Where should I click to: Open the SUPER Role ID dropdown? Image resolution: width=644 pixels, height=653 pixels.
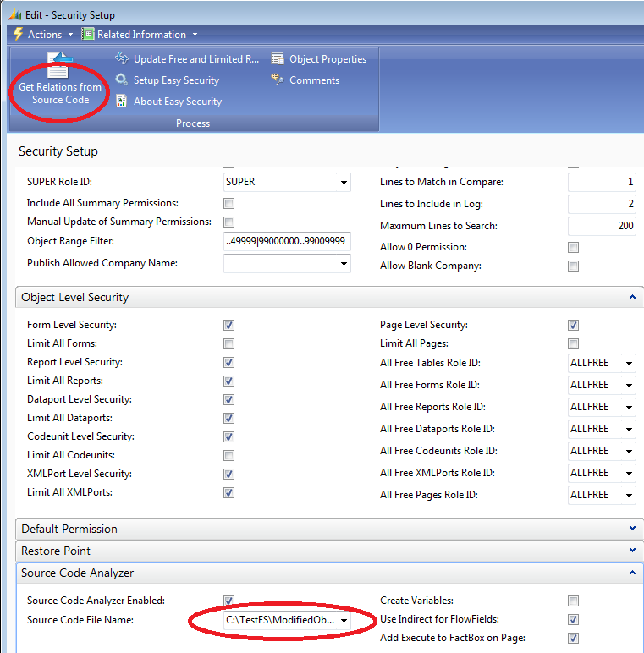click(344, 183)
